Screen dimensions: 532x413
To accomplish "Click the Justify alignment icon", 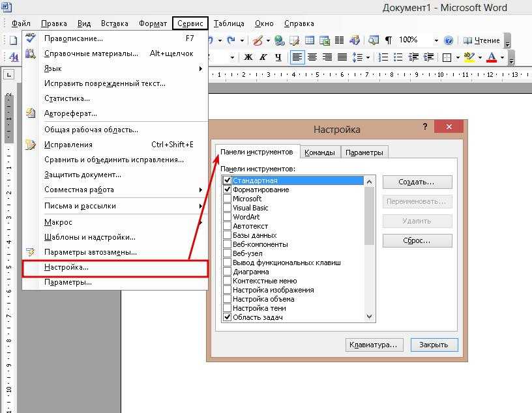I will pyautogui.click(x=342, y=57).
